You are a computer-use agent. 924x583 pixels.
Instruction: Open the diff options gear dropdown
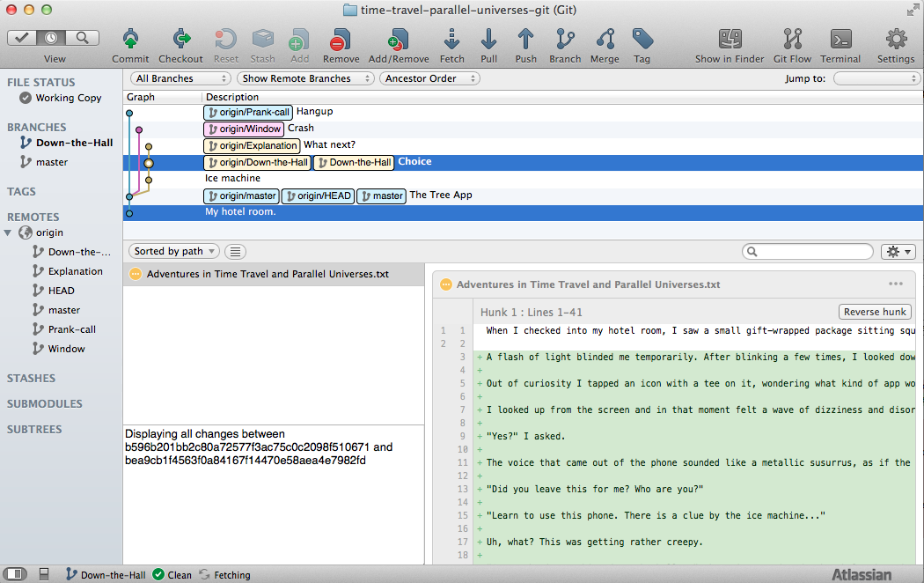[898, 252]
